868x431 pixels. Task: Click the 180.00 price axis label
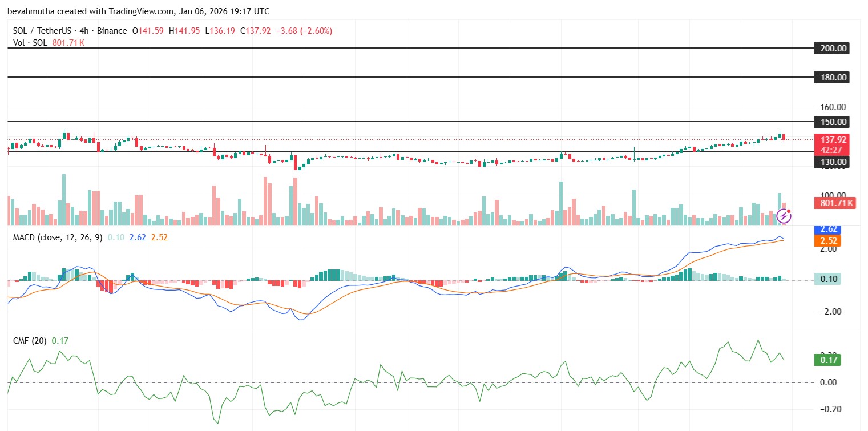833,77
